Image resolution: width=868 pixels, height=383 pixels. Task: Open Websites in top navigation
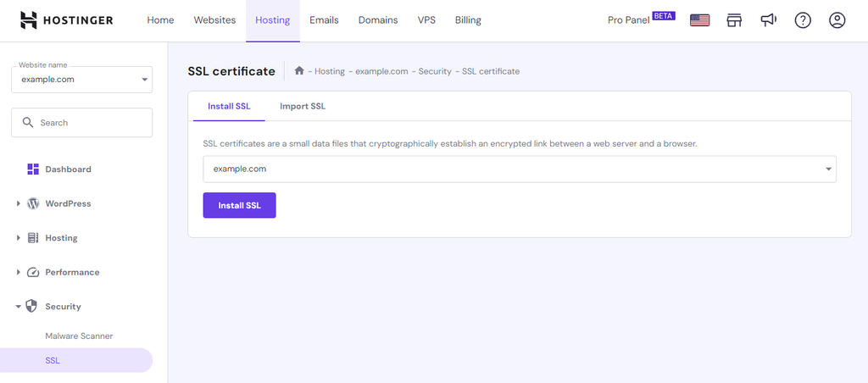pos(214,20)
